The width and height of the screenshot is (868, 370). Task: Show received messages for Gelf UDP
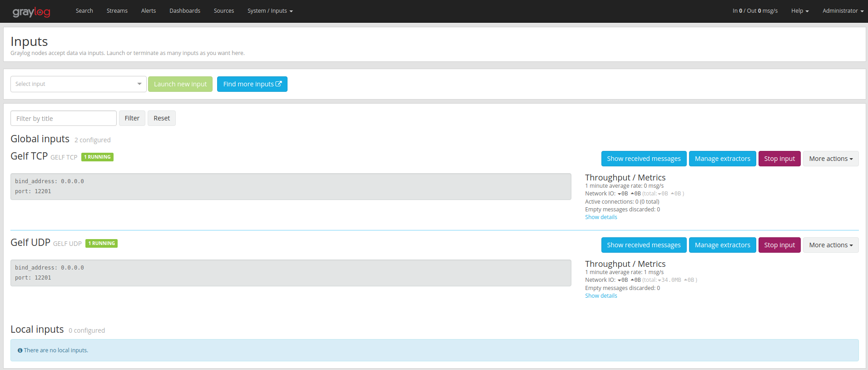[644, 245]
